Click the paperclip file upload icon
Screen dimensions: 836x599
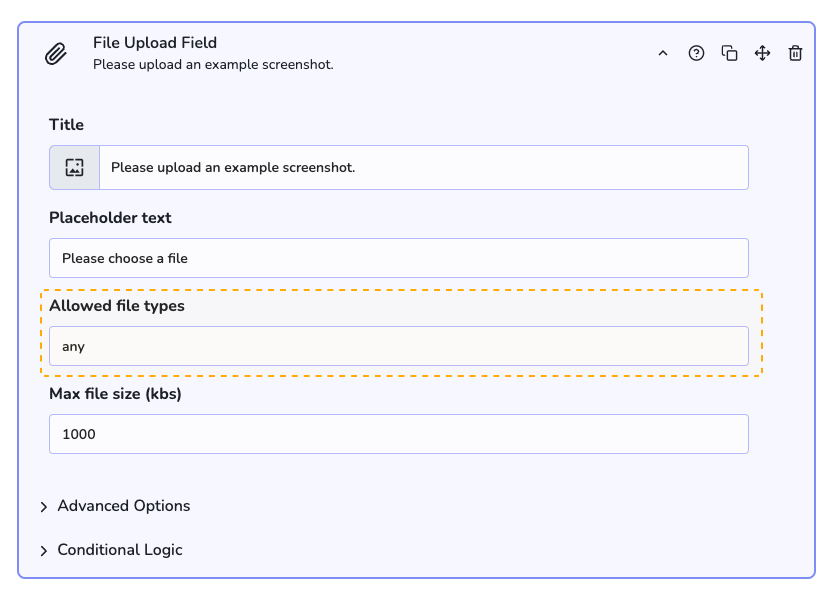coord(56,54)
